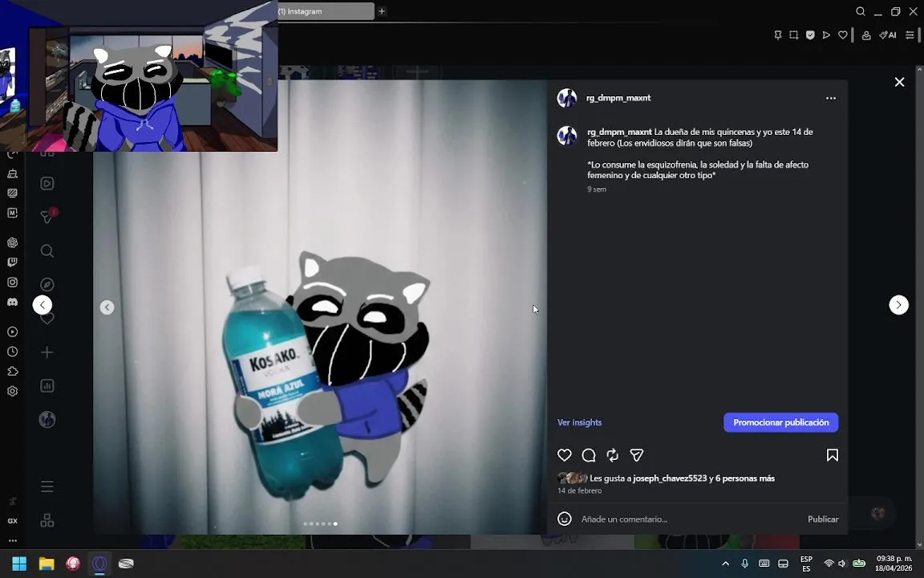The width and height of the screenshot is (924, 578).
Task: Select the Instagram browser tab
Action: click(x=326, y=11)
